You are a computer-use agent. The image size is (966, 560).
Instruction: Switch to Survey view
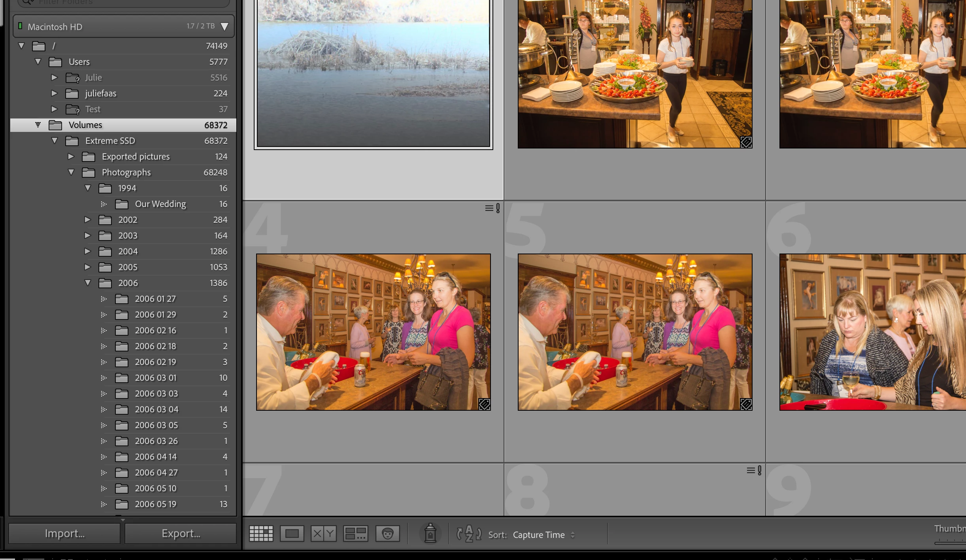pos(355,534)
